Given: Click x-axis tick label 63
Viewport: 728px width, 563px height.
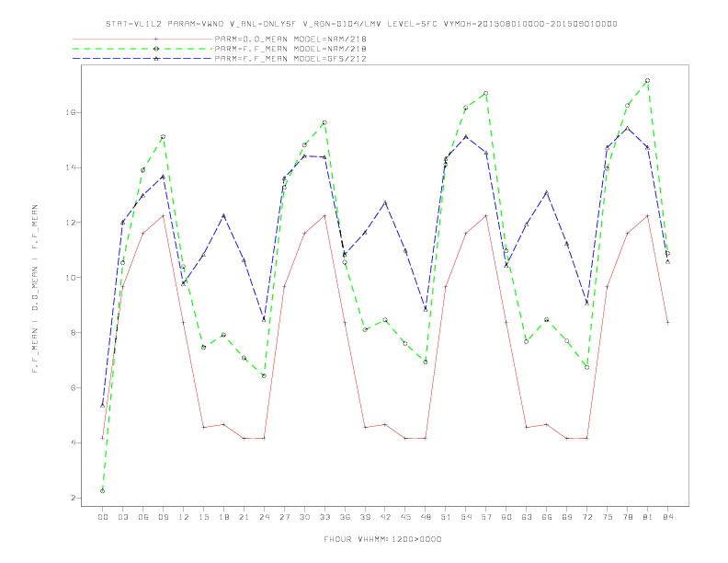Looking at the screenshot, I should 527,517.
